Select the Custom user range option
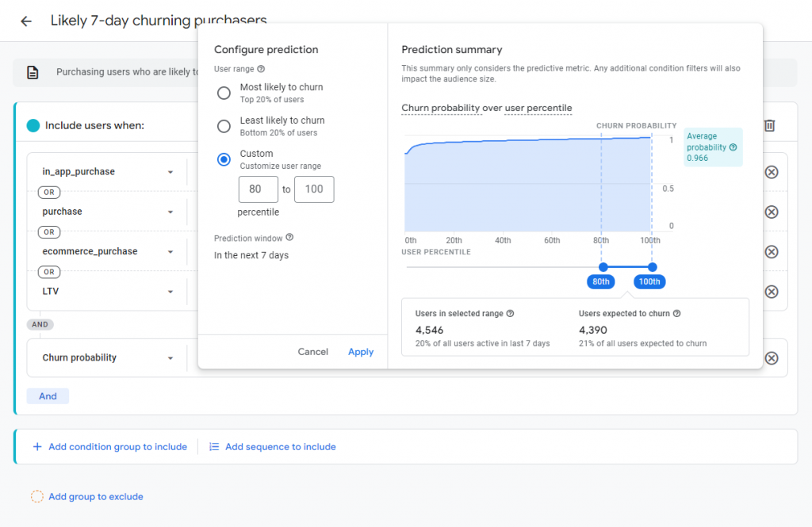 tap(223, 158)
